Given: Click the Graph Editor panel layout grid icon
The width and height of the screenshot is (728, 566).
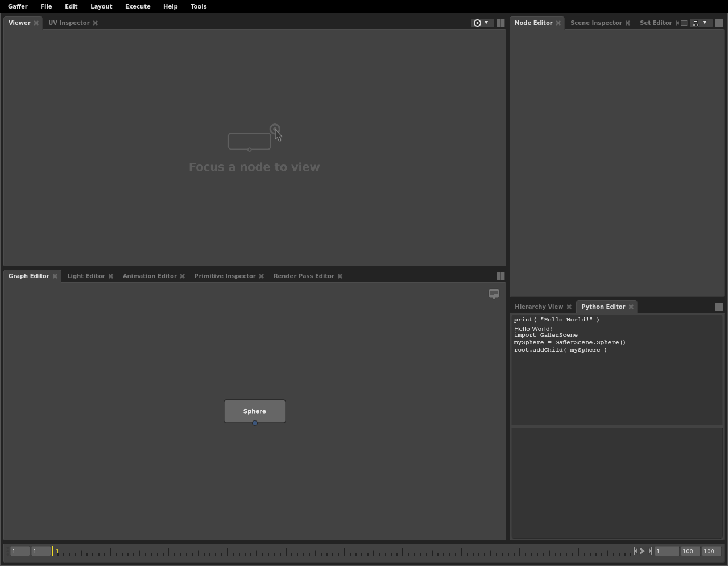Looking at the screenshot, I should click(500, 276).
